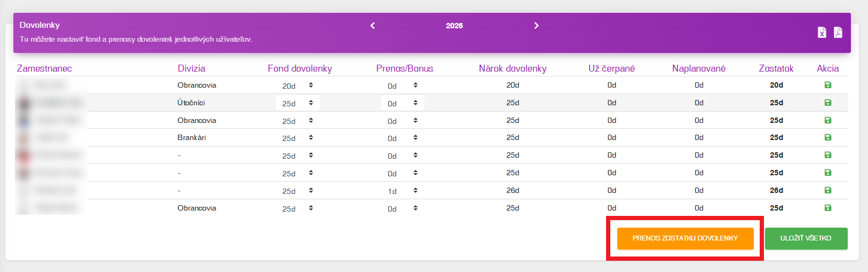868x272 pixels.
Task: Select the Útočníci division cell
Action: [191, 103]
